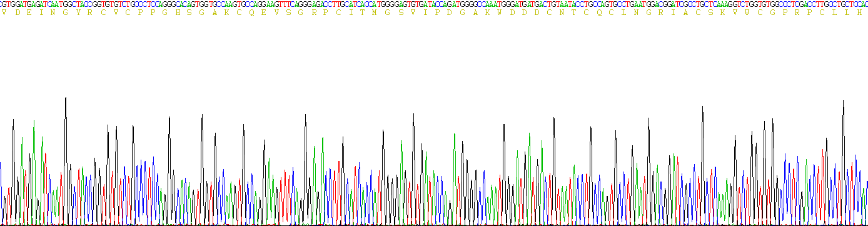Image resolution: width=868 pixels, height=226 pixels.
Task: Select the W between V and C
Action: [747, 13]
